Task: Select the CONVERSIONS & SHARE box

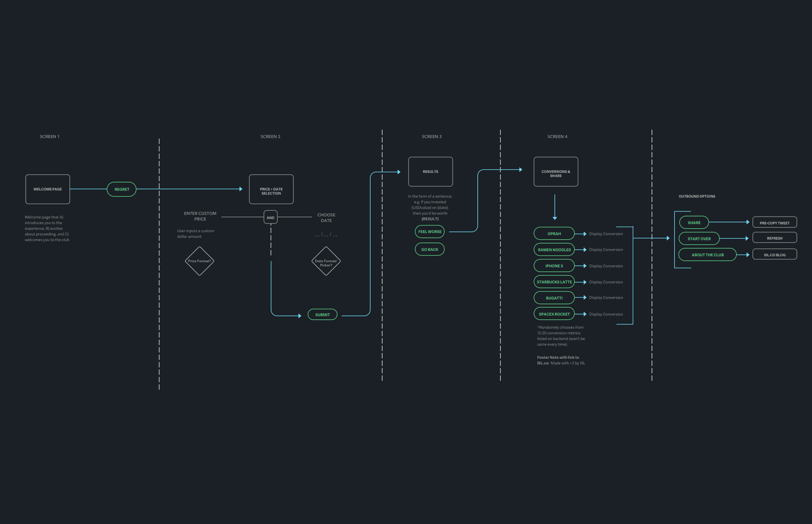Action: point(556,171)
